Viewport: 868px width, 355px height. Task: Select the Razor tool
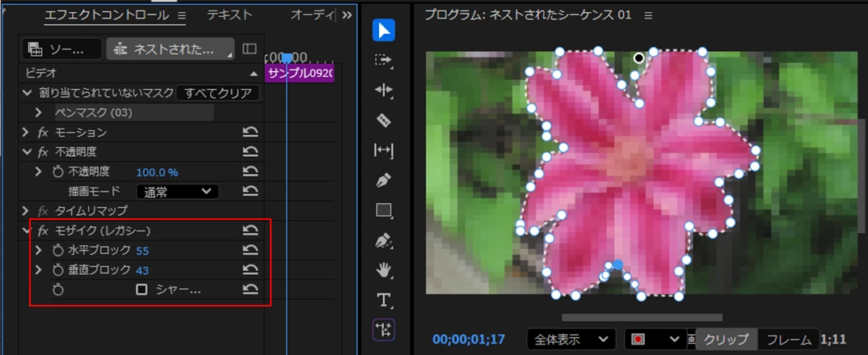point(384,120)
